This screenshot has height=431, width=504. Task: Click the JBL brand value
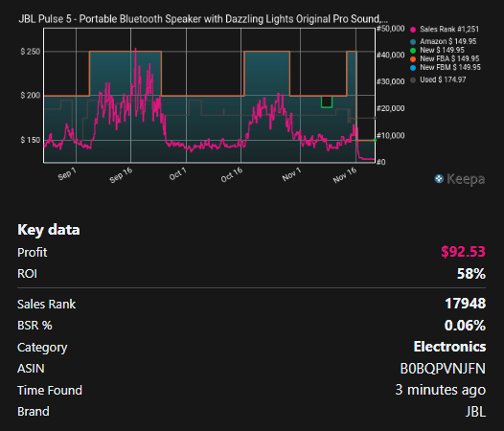coord(475,412)
